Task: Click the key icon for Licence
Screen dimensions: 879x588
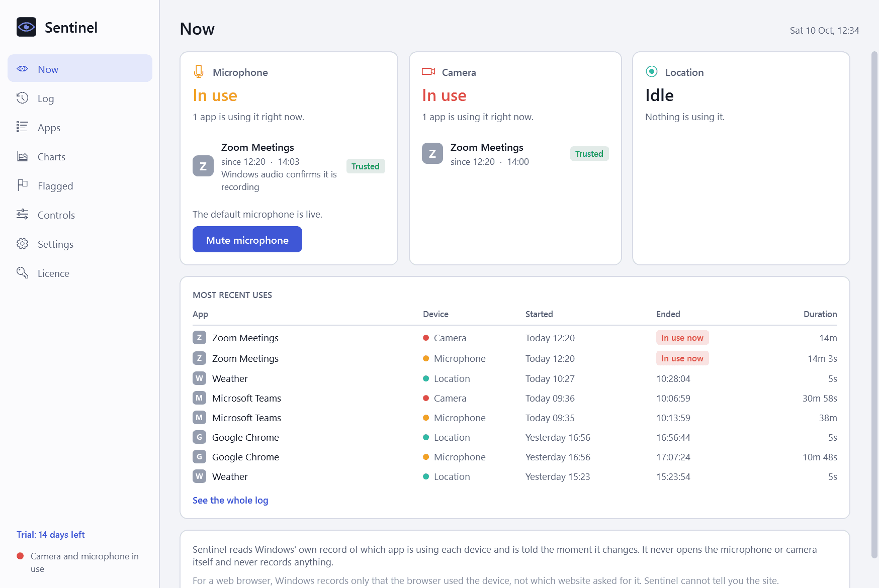Action: coord(23,273)
